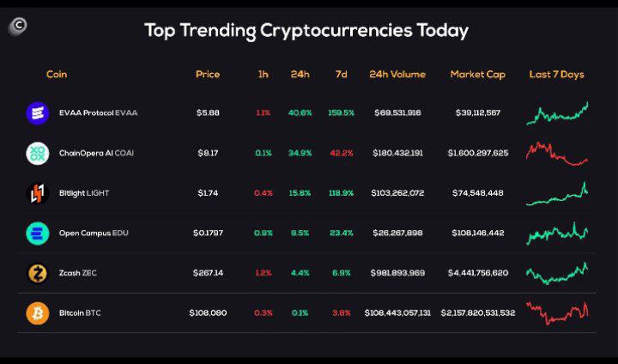
Task: Sort by the 1h change header
Action: pyautogui.click(x=263, y=75)
